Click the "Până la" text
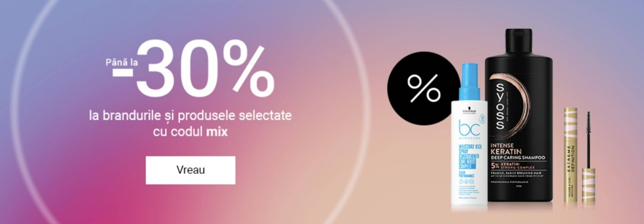Image resolution: width=644 pixels, height=224 pixels. 122,62
